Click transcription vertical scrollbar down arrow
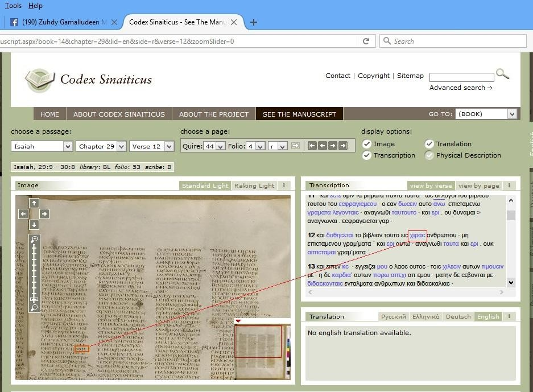The height and width of the screenshot is (392, 533). point(511,282)
